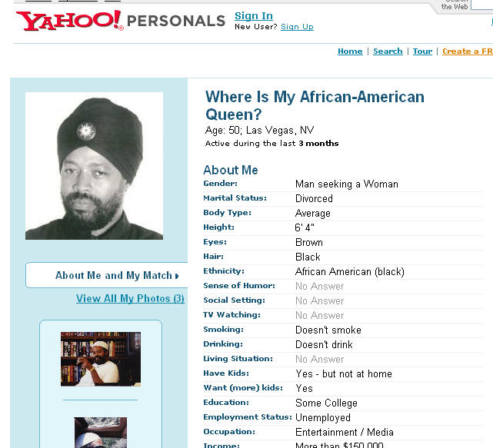Viewport: 493px width, 448px height.
Task: Click the Age: 50; Las Vegas, NV text
Action: click(x=259, y=130)
